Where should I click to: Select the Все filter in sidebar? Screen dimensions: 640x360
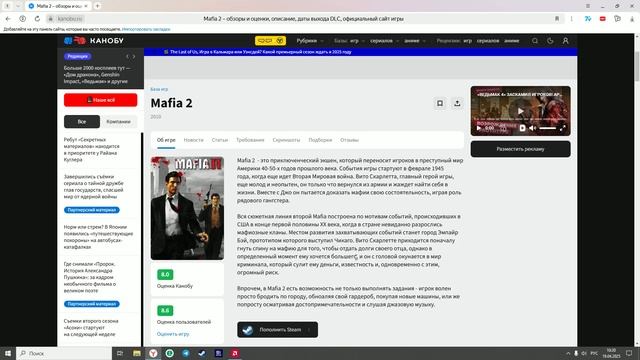coord(82,122)
